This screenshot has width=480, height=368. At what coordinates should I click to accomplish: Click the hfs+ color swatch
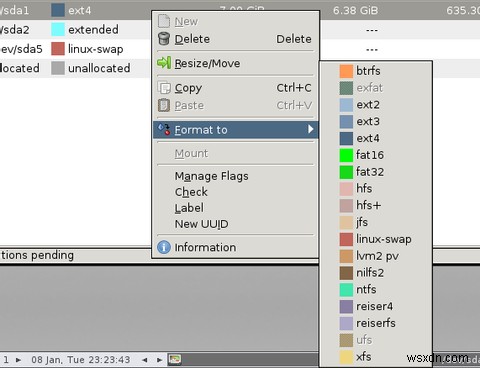(x=346, y=205)
